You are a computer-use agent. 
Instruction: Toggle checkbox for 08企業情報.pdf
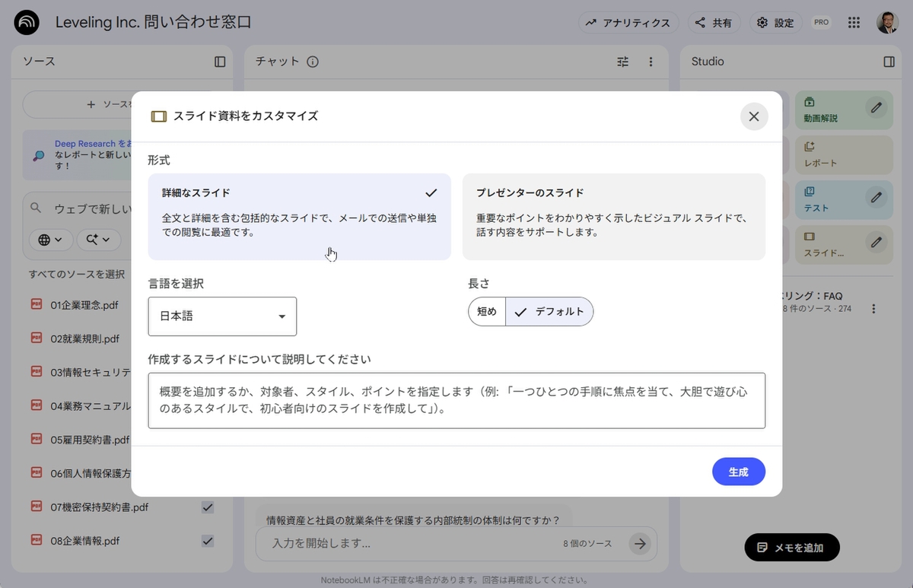click(x=208, y=541)
